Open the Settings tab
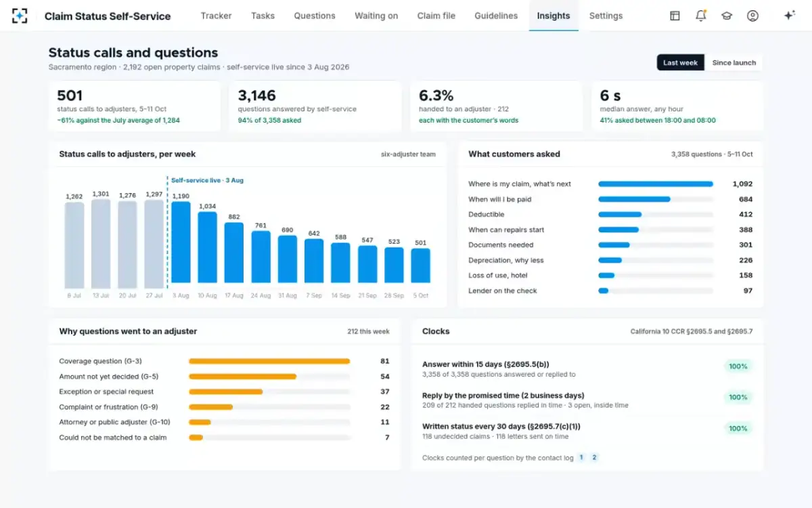 coord(606,16)
